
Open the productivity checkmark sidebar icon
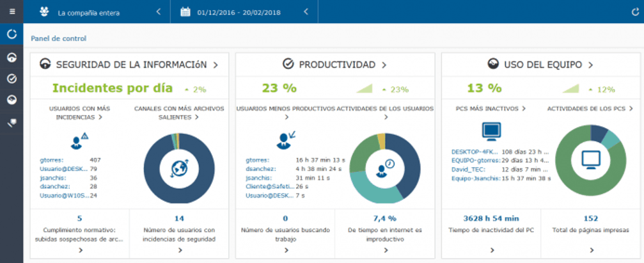[x=12, y=79]
